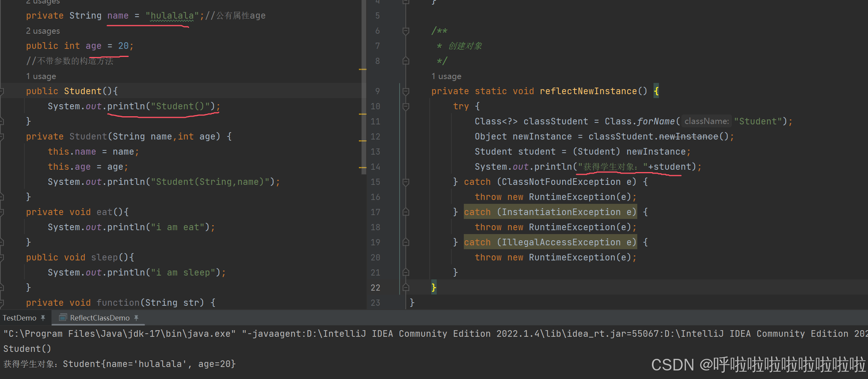The width and height of the screenshot is (868, 379).
Task: Collapse the IllegalAccessException catch block fold
Action: point(406,242)
